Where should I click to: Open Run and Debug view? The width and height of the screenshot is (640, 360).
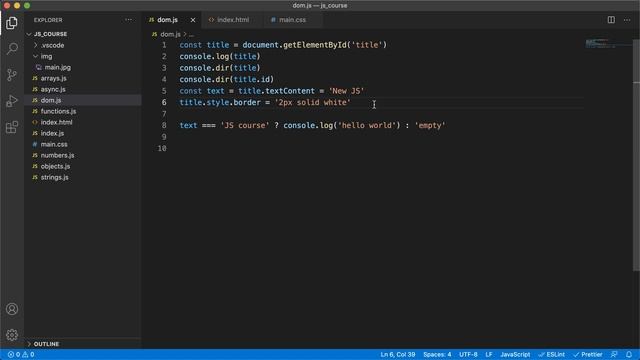click(12, 101)
